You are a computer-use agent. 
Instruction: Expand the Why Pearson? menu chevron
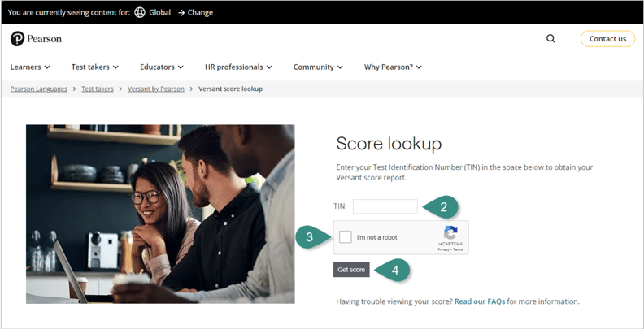(419, 67)
